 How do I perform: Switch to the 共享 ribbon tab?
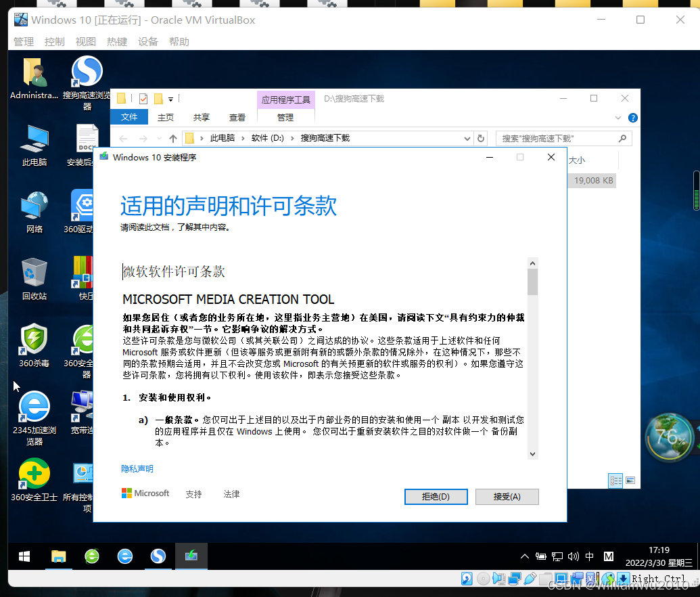[202, 118]
